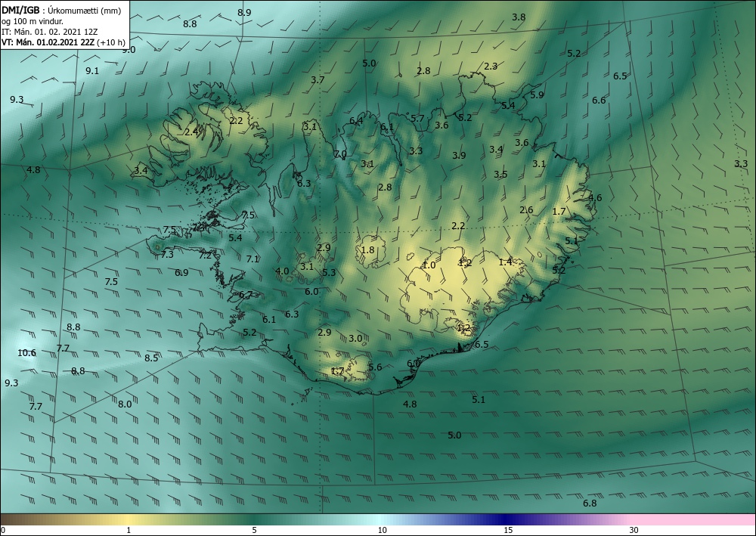Click the '15' label on the color scale
756x536 pixels.
coord(508,530)
